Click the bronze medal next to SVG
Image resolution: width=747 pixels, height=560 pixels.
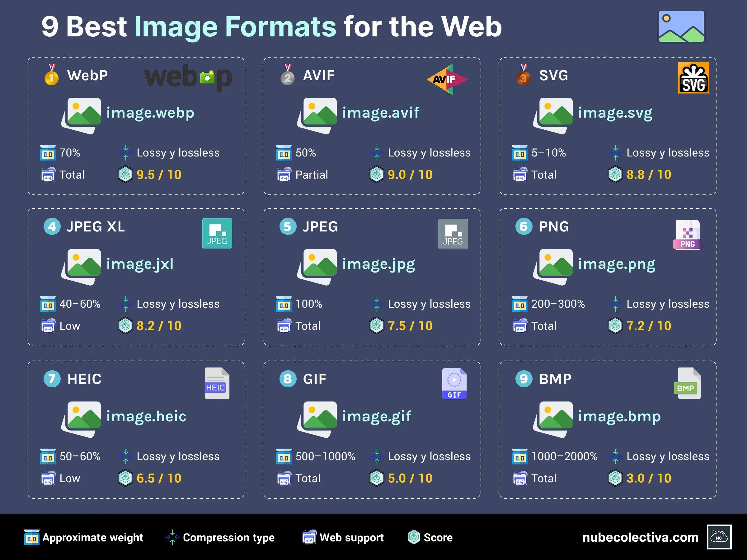[523, 75]
